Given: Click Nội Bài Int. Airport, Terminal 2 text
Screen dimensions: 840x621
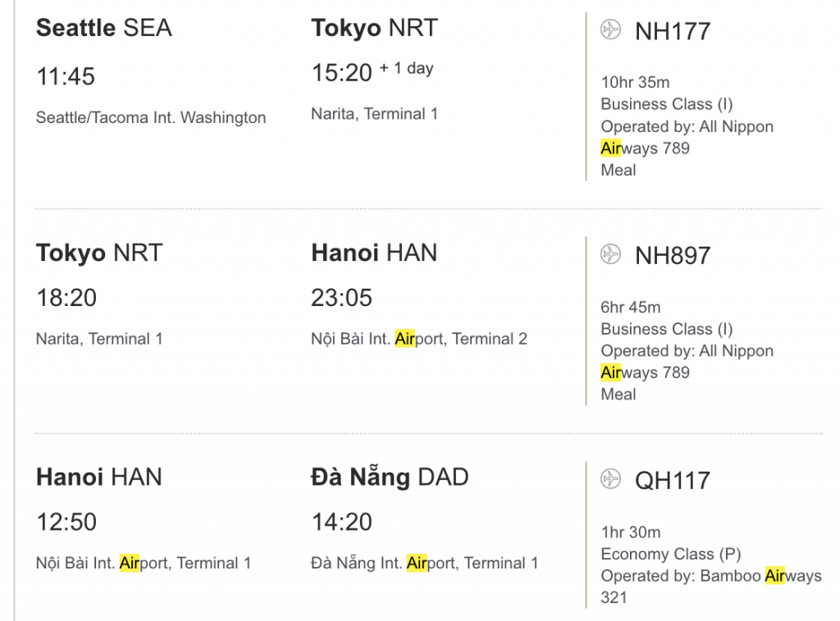Looking at the screenshot, I should 419,339.
